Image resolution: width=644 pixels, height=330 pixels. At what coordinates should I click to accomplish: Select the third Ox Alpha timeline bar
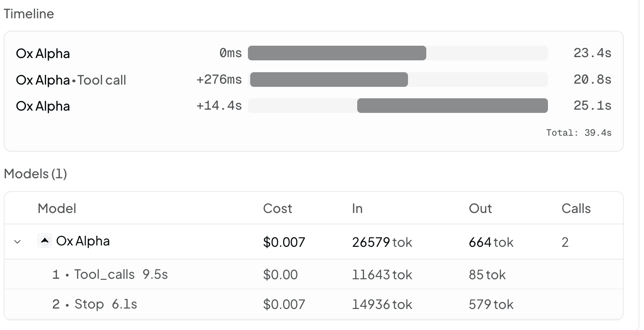452,106
